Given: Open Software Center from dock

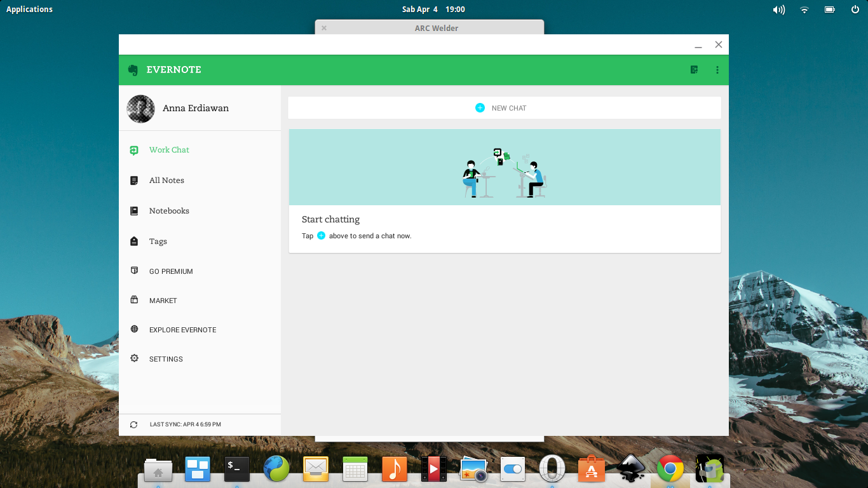Looking at the screenshot, I should [x=592, y=469].
